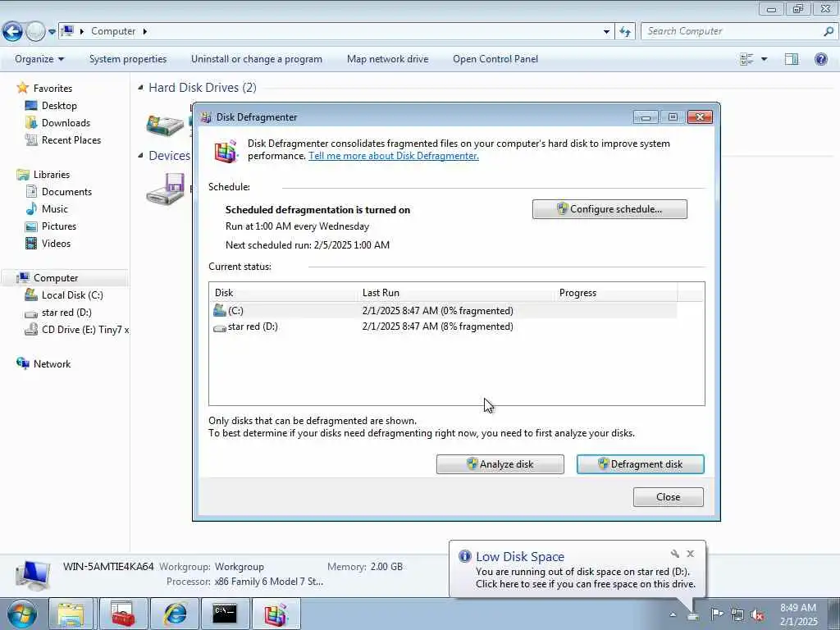Open System properties from the toolbar
The image size is (840, 630).
(x=127, y=59)
